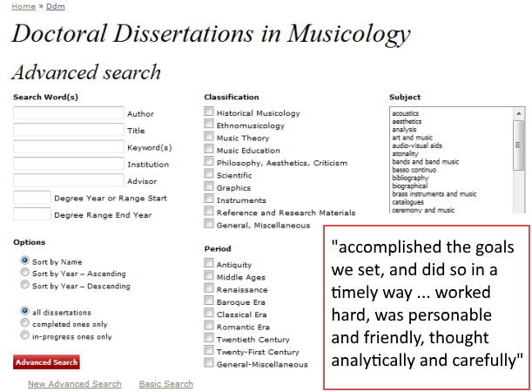Screen dimensions: 532x392
Task: Enable the Ethnomusicology classification checkbox
Action: click(209, 125)
